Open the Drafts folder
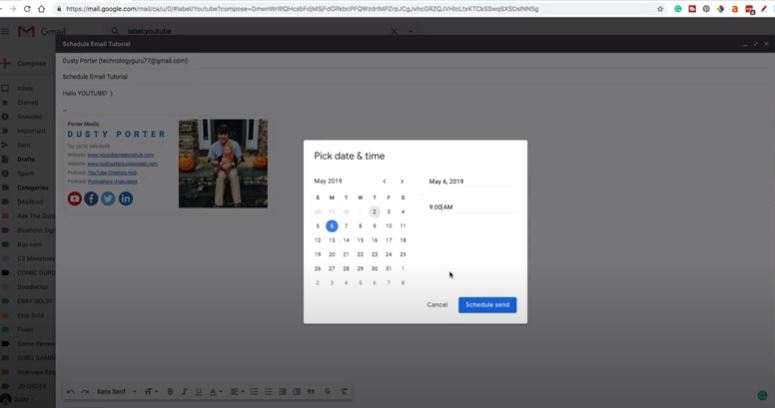 click(x=26, y=159)
